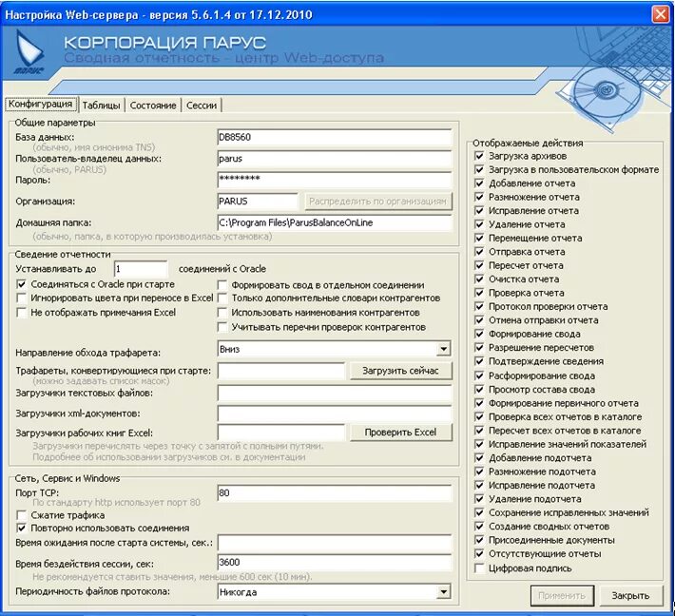Uncheck Исправление отчета
675x616 pixels.
point(479,211)
